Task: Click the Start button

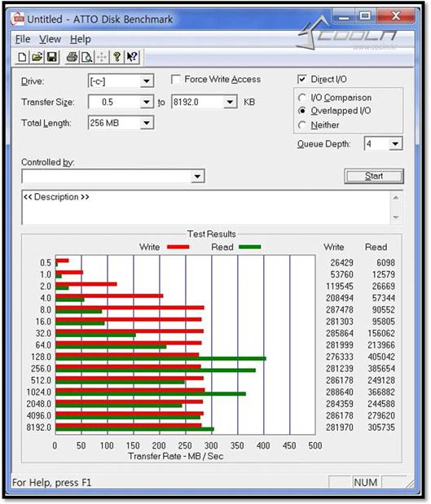Action: point(374,176)
